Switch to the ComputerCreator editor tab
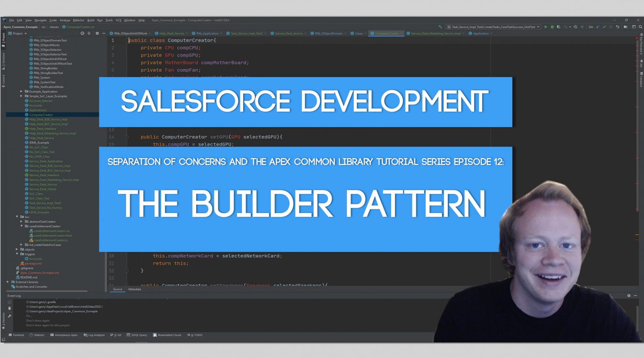This screenshot has width=644, height=358. pyautogui.click(x=386, y=33)
